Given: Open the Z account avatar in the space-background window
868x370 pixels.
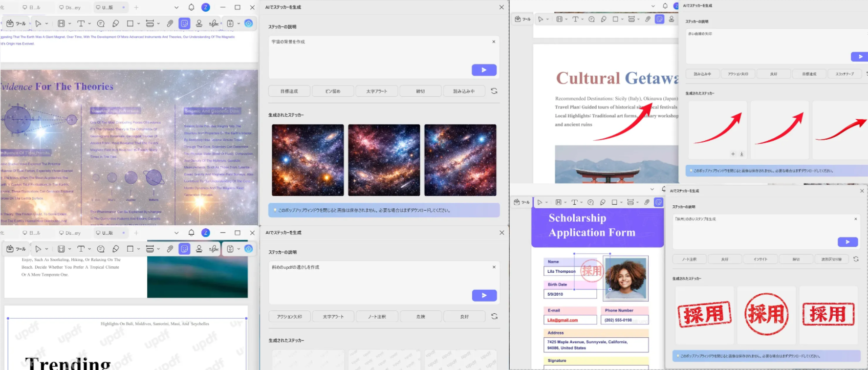Looking at the screenshot, I should (206, 7).
